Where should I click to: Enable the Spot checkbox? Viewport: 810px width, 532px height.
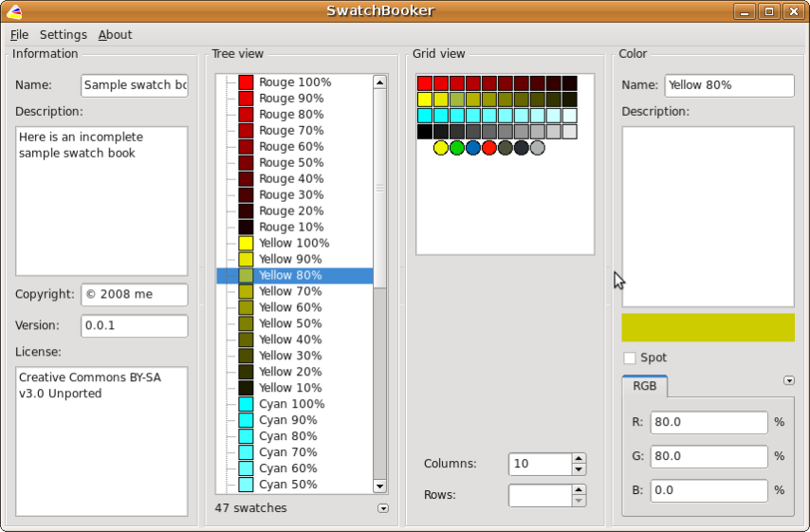[630, 358]
